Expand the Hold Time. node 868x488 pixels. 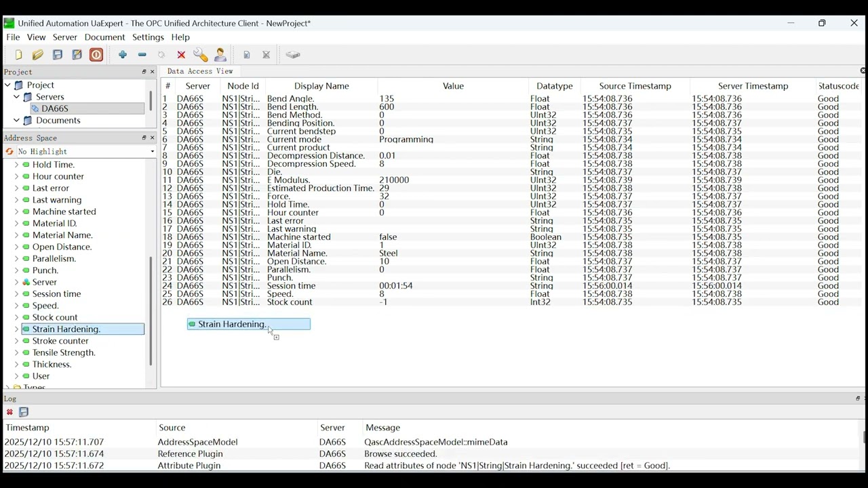[x=16, y=165]
